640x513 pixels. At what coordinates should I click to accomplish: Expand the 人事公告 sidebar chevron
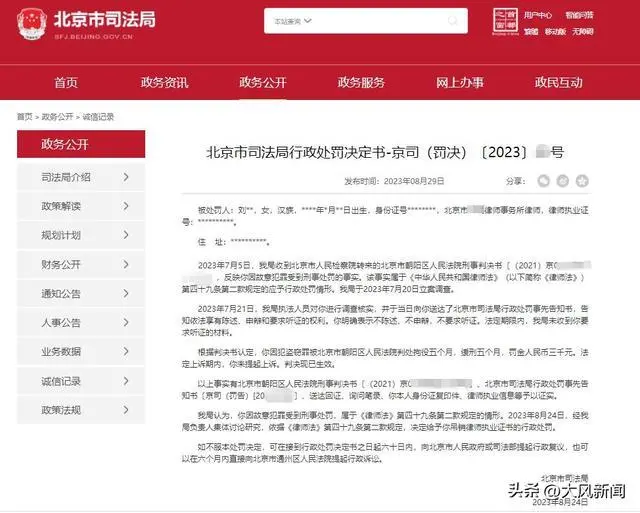pyautogui.click(x=126, y=322)
